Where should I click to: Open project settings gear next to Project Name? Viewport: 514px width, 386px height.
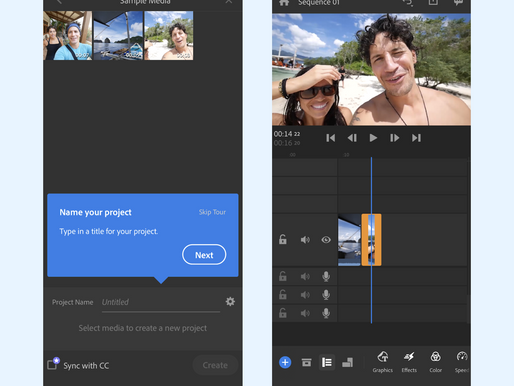pyautogui.click(x=230, y=302)
